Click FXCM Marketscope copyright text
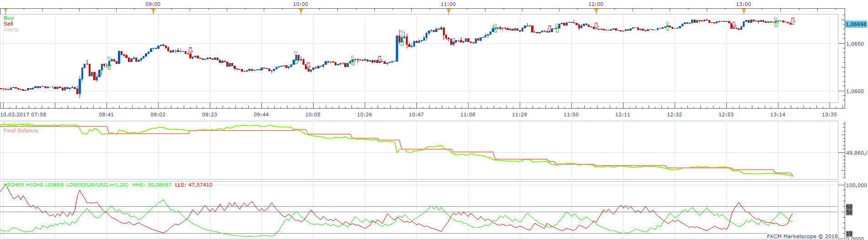Image resolution: width=868 pixels, height=240 pixels. pos(802,236)
